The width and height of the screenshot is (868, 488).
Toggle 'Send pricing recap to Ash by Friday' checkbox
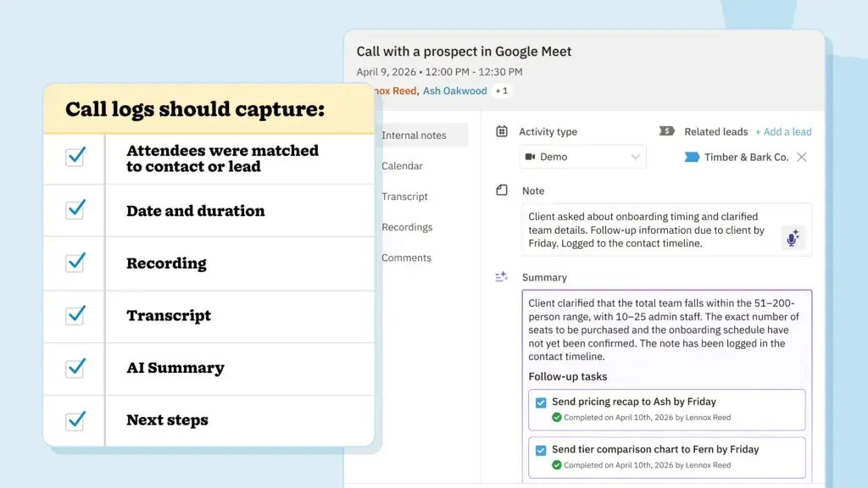coord(541,402)
